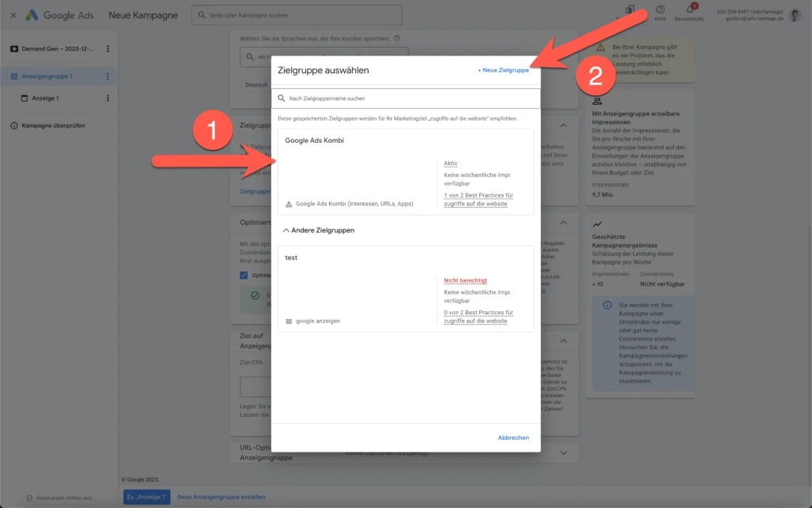Click Aktiv status in Google Ads Kombi
Screen dimensions: 812x508
coord(450,164)
